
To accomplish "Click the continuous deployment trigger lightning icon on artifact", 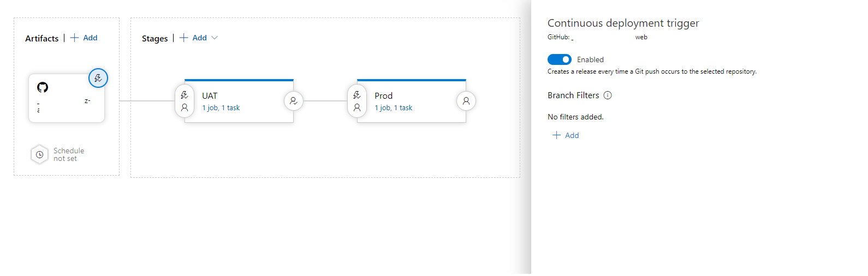I will [98, 79].
